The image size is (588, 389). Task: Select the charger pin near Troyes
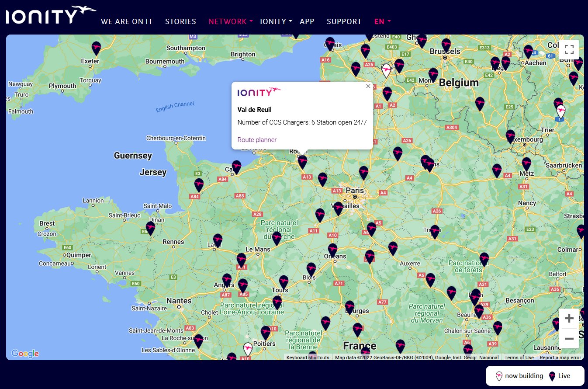435,231
